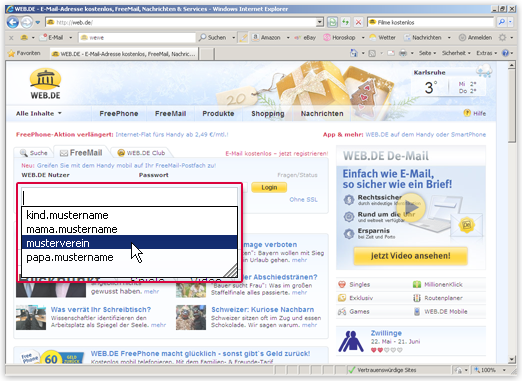Click the RSS feeds icon
This screenshot has height=381, width=522.
(372, 53)
